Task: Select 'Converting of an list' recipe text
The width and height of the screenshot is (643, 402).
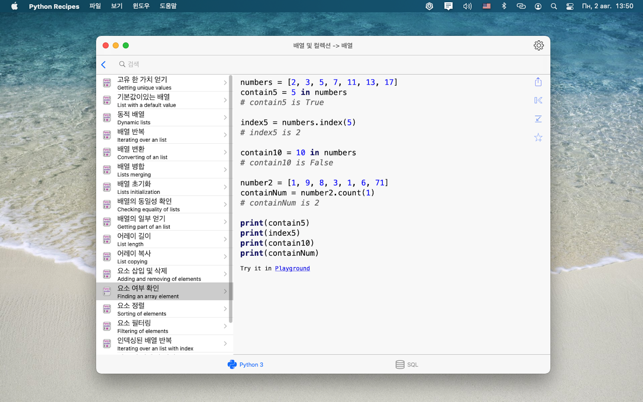Action: click(142, 157)
